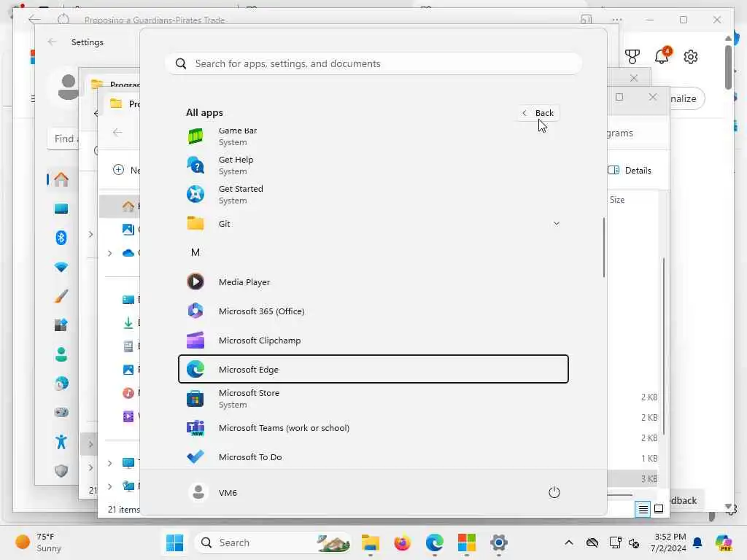Open the browser page settings gear
This screenshot has width=747, height=560.
(691, 57)
